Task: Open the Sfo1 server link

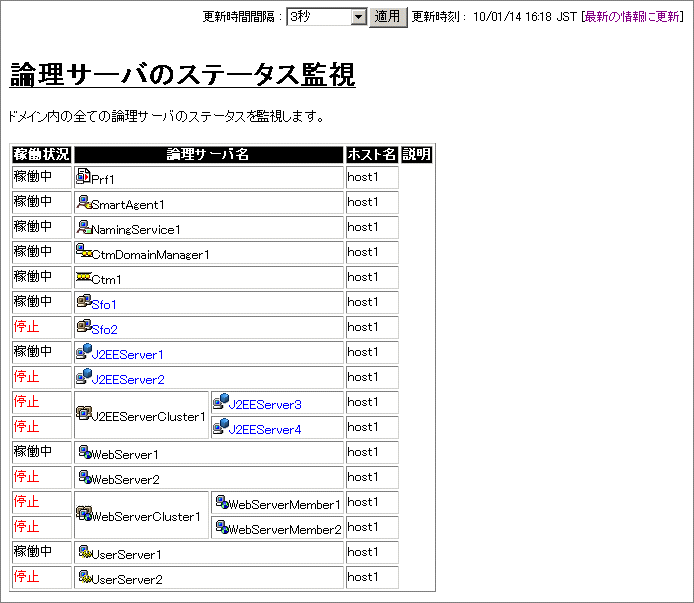Action: point(104,305)
